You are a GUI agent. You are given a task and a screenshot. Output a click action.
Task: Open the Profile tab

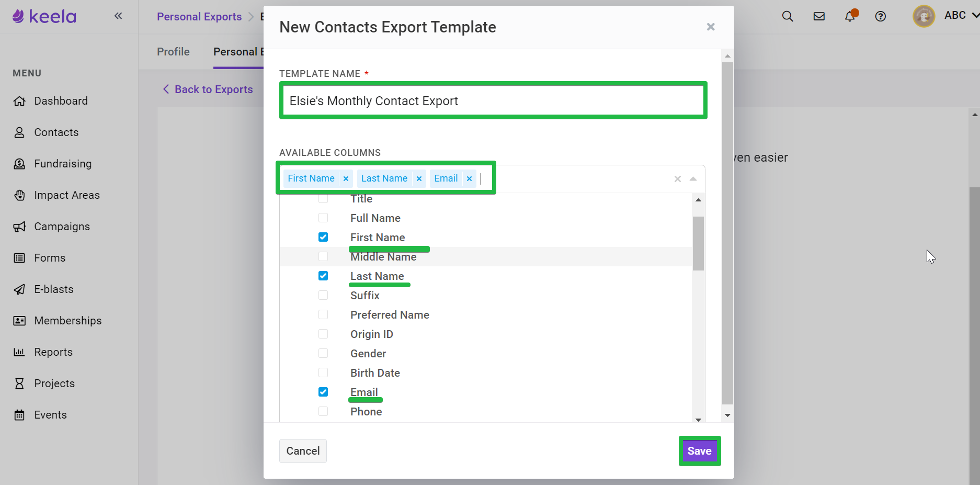173,52
